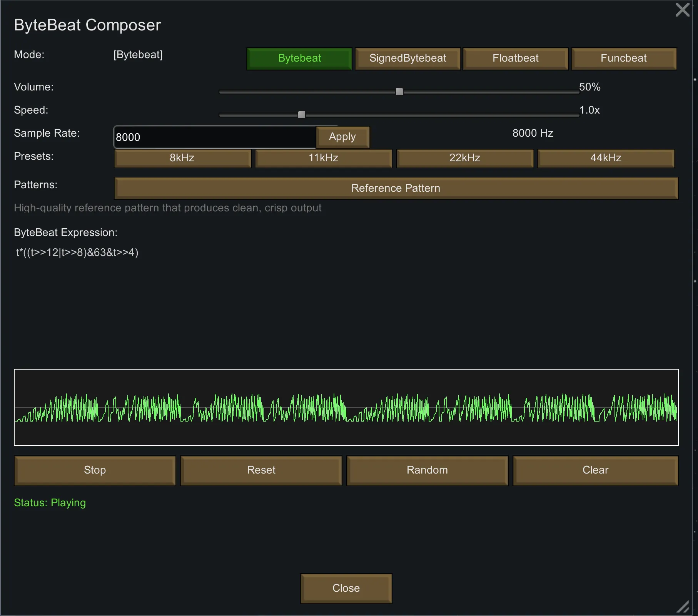Choose the 44kHz sample rate preset
698x616 pixels.
[606, 158]
